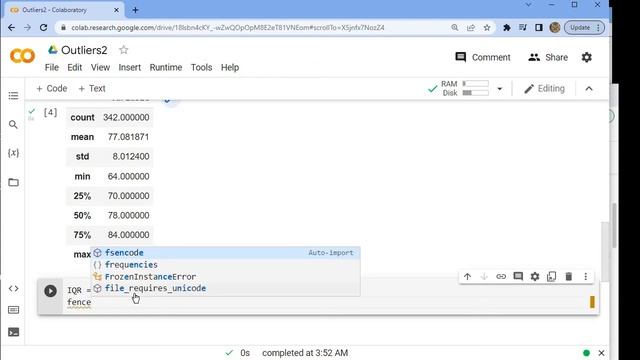
Task: Add a new Code cell
Action: (x=51, y=89)
